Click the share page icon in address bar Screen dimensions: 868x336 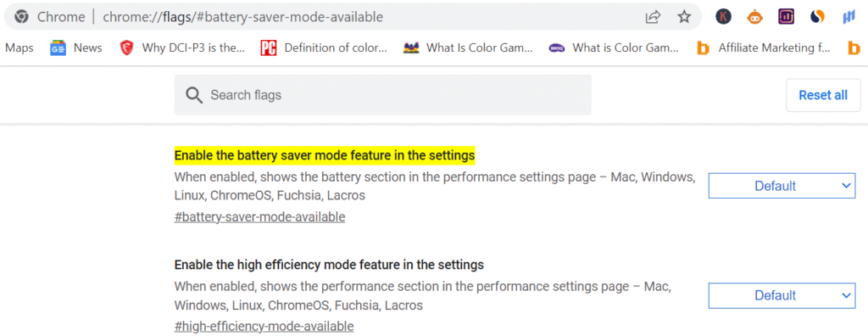(x=653, y=17)
